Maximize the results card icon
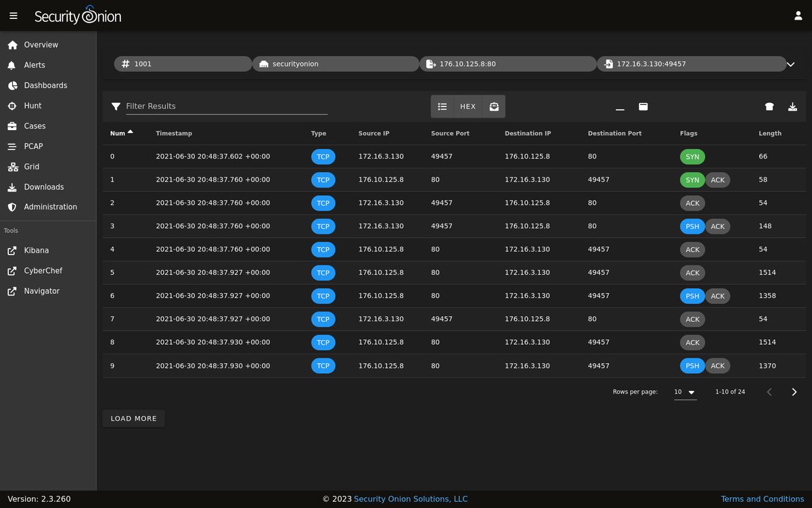The image size is (812, 508). [643, 106]
